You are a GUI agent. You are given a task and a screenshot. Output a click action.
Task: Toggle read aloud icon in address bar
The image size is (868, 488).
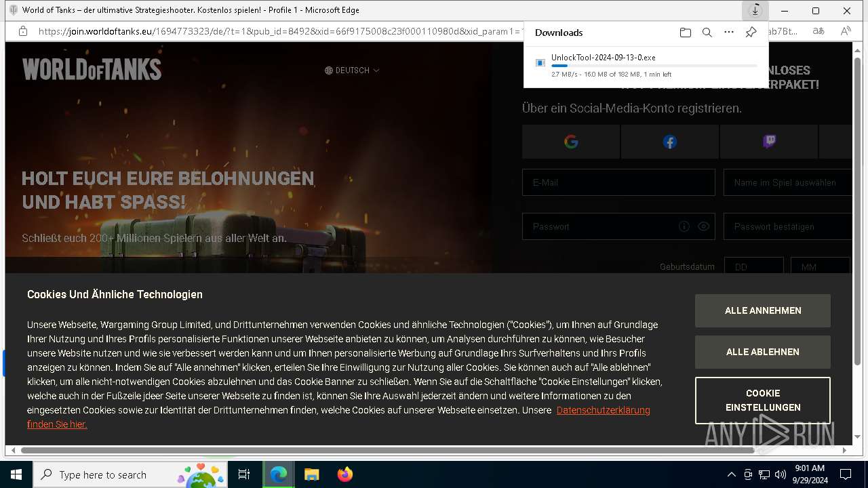[846, 31]
